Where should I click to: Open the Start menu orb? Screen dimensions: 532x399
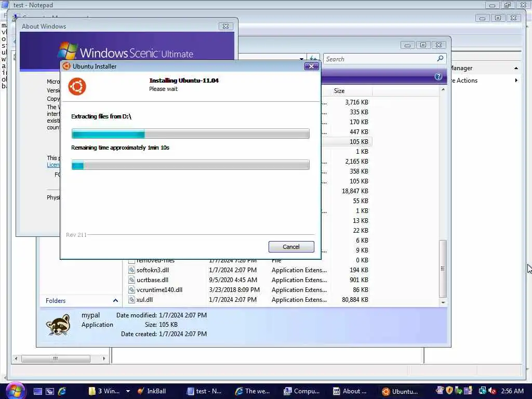15,391
